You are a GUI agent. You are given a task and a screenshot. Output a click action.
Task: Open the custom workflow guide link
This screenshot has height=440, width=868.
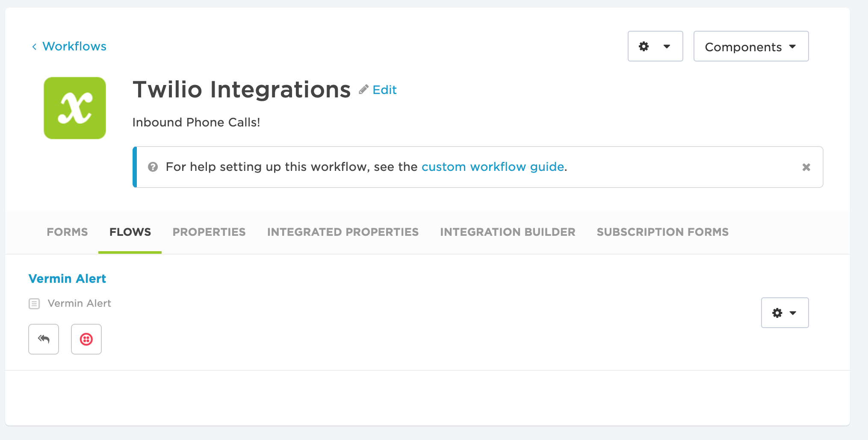pos(493,167)
